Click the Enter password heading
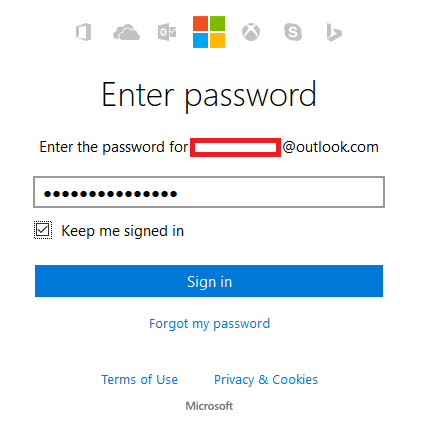 [209, 95]
